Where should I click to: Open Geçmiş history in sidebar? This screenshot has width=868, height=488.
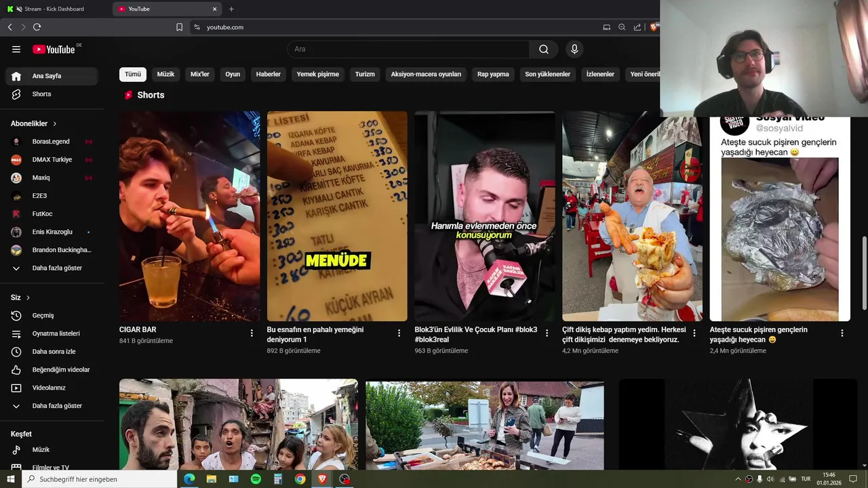tap(52, 316)
